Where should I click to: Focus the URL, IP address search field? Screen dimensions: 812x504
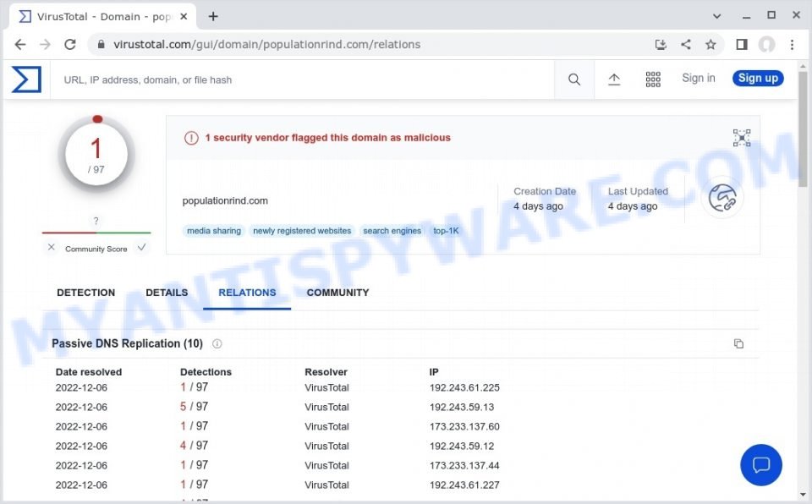pyautogui.click(x=303, y=79)
